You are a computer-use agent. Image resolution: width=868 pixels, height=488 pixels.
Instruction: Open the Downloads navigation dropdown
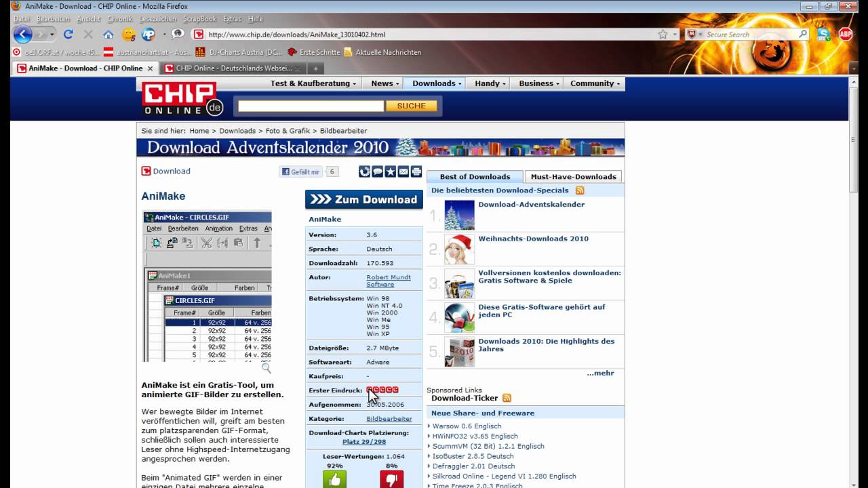(437, 83)
